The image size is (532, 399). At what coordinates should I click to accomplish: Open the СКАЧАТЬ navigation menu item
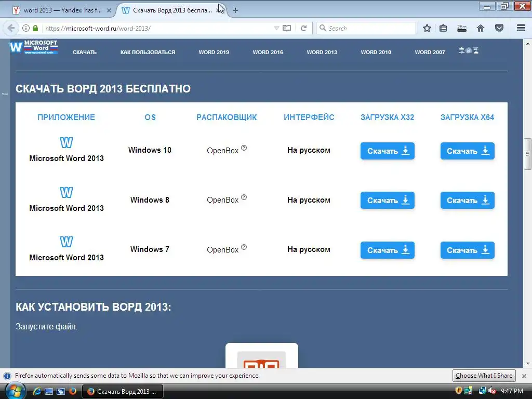(x=85, y=52)
